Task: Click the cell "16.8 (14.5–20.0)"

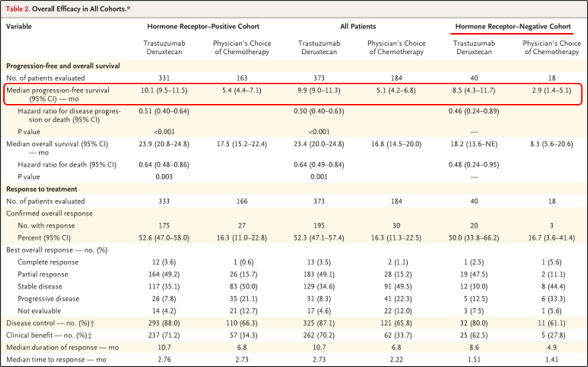Action: [396, 144]
